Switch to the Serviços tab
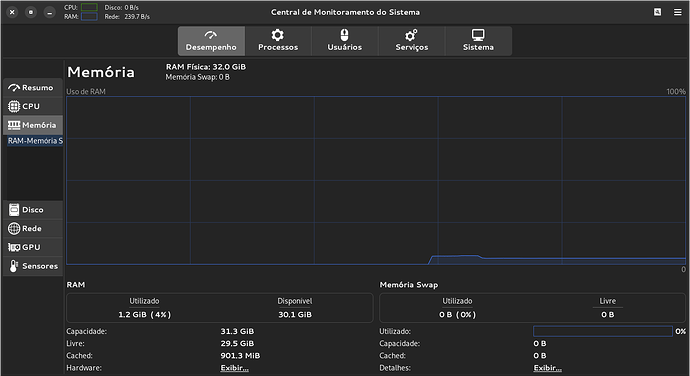Image resolution: width=690 pixels, height=376 pixels. tap(411, 41)
